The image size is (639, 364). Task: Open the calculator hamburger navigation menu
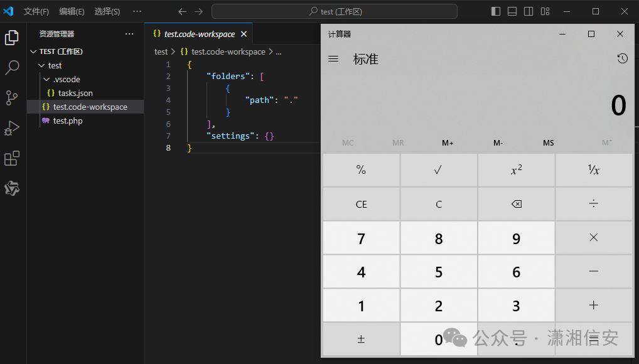pos(333,58)
